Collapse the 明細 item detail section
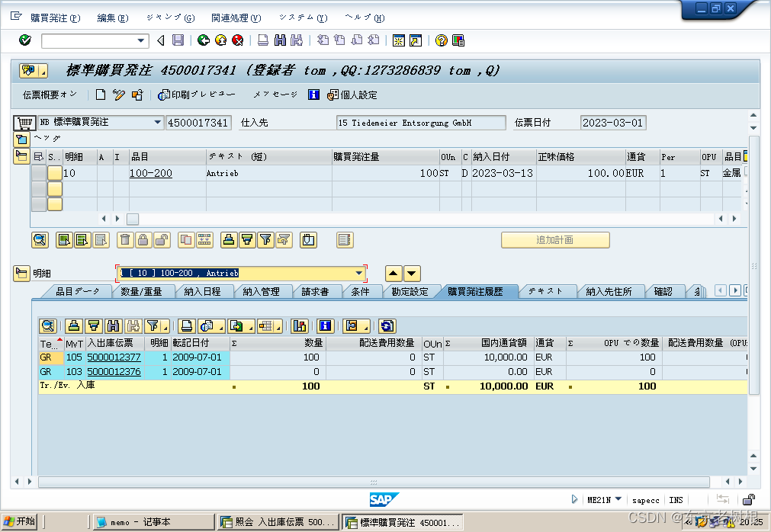The image size is (771, 532). pyautogui.click(x=21, y=274)
